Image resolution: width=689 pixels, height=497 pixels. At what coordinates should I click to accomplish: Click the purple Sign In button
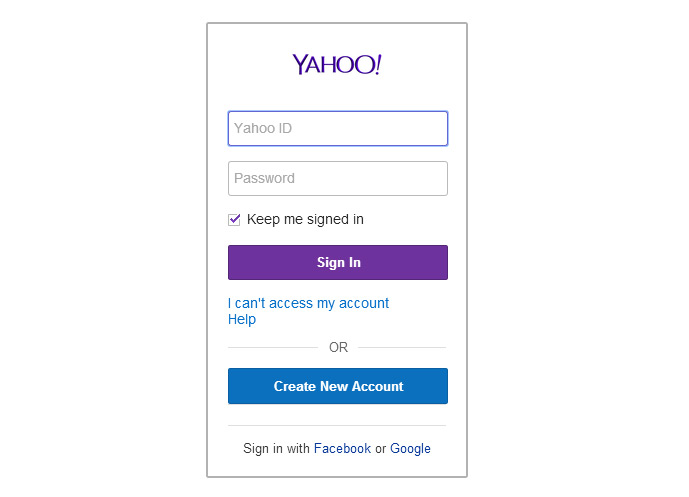click(x=337, y=262)
